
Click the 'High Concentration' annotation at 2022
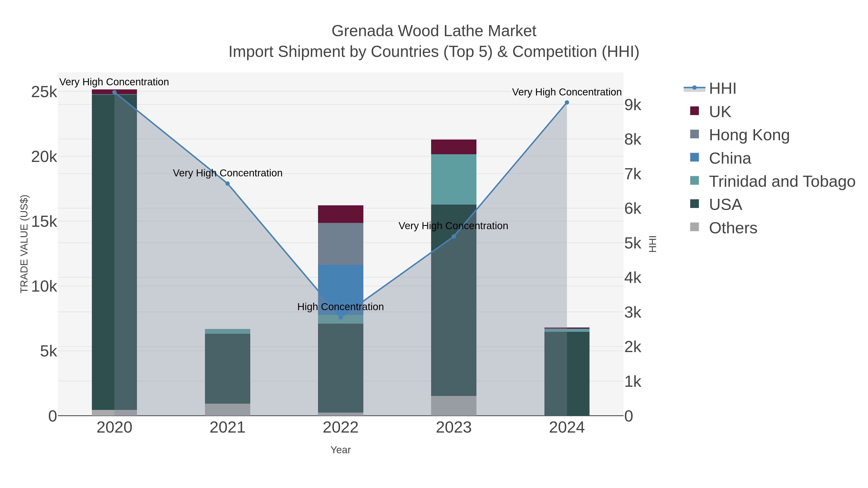point(341,307)
